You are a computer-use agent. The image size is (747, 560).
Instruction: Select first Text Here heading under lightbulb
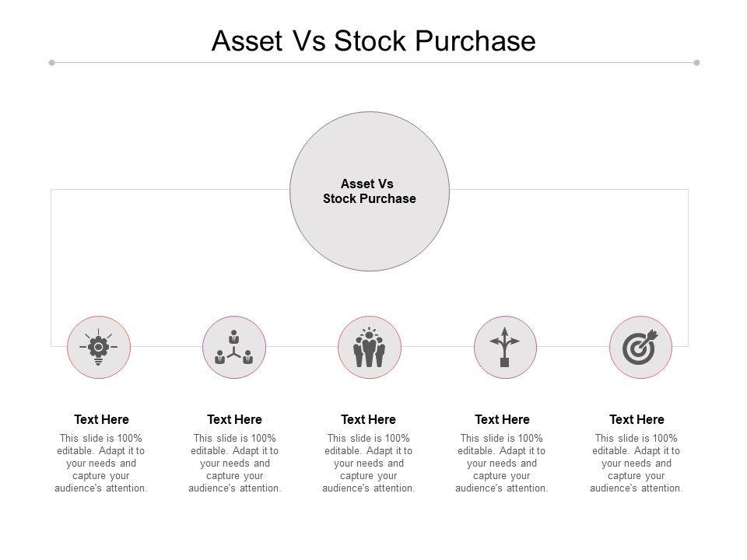(101, 420)
